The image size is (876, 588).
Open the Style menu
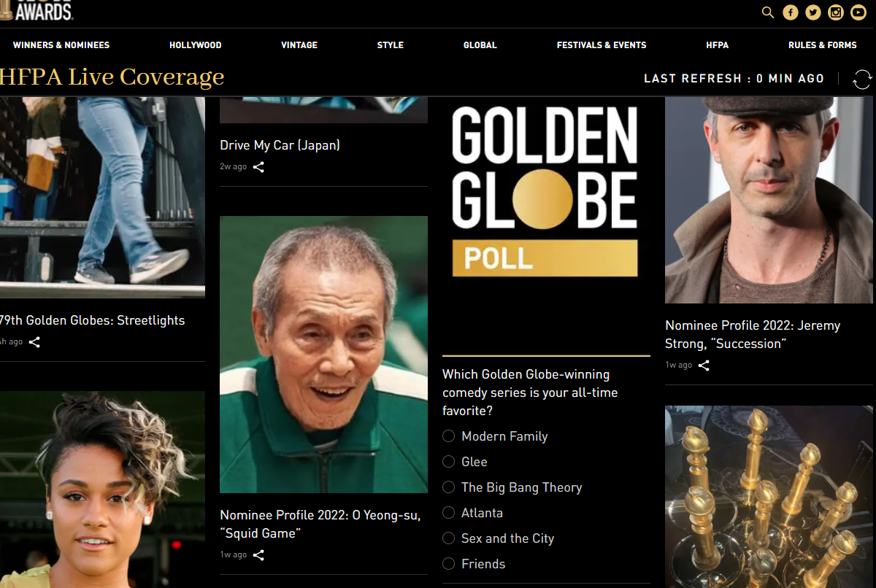391,45
